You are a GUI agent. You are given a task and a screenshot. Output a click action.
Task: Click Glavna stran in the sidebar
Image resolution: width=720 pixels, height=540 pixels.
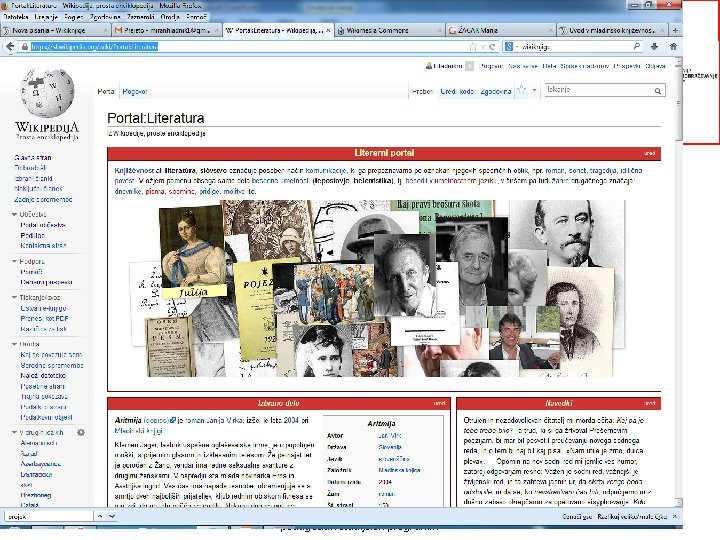tap(33, 158)
